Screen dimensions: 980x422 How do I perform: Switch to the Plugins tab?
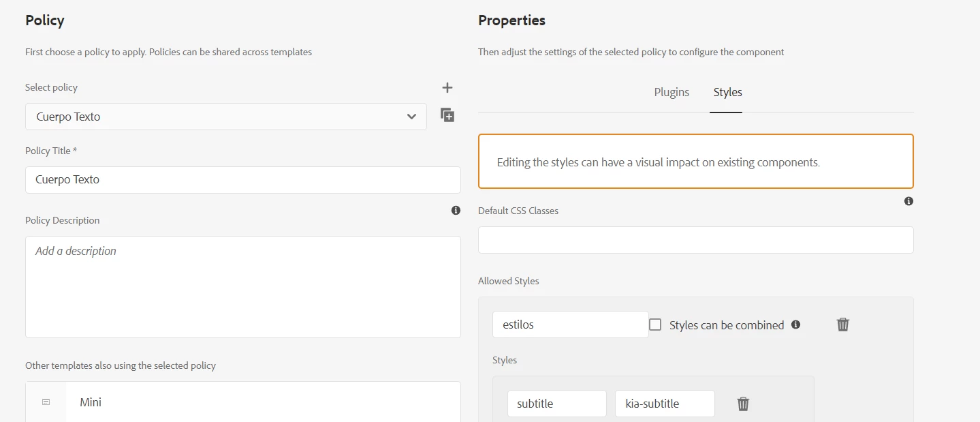pos(671,92)
